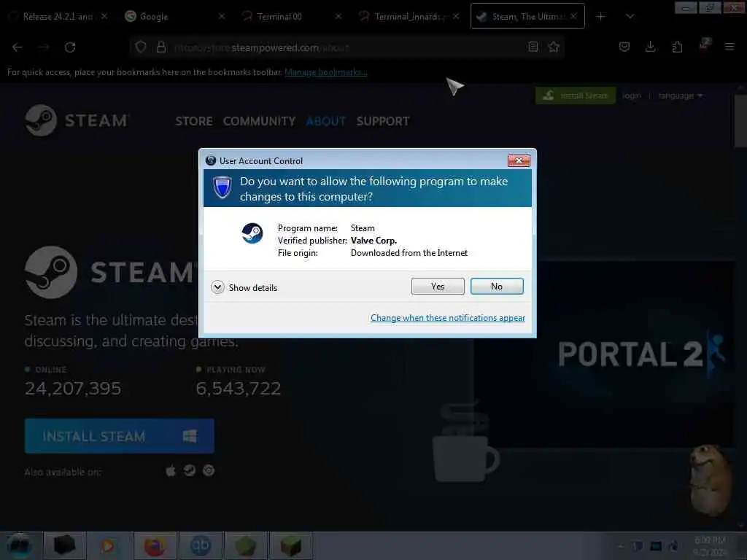Click the steampowered.com address bar
Viewport: 747px width, 560px height.
pyautogui.click(x=348, y=47)
